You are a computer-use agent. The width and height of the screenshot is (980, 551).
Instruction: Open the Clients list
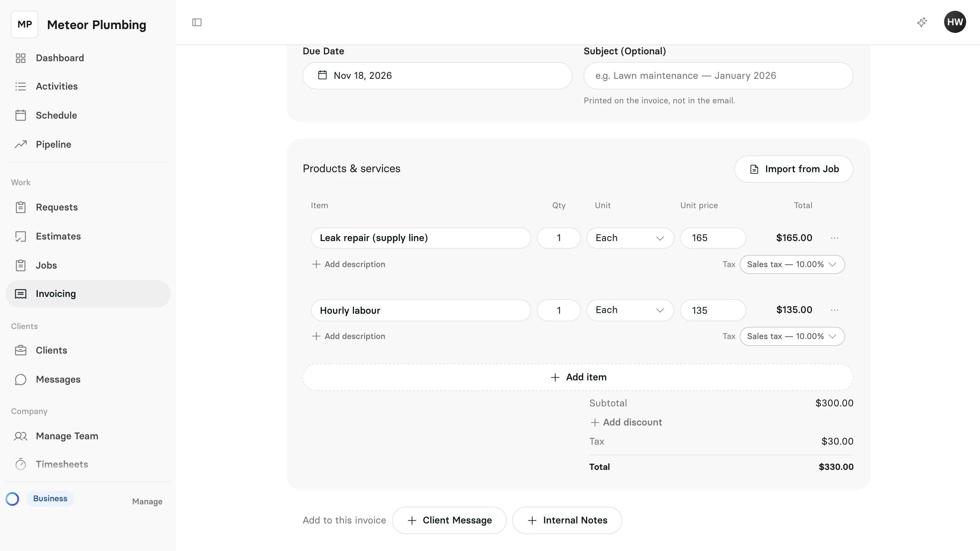click(x=88, y=350)
